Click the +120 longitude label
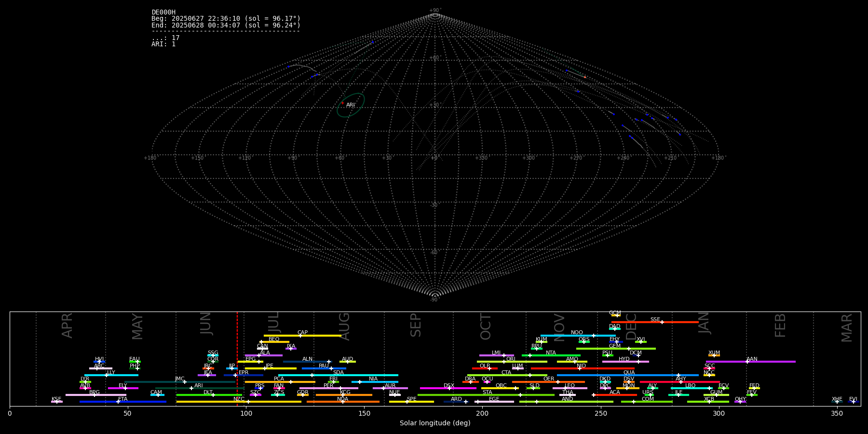This screenshot has width=868, height=434. (244, 158)
